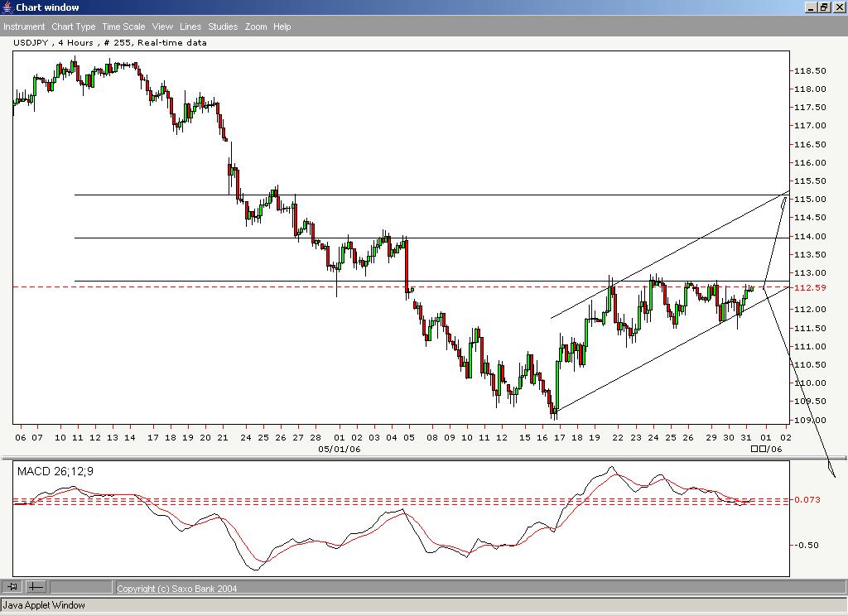
Task: Open the Help menu
Action: point(282,26)
